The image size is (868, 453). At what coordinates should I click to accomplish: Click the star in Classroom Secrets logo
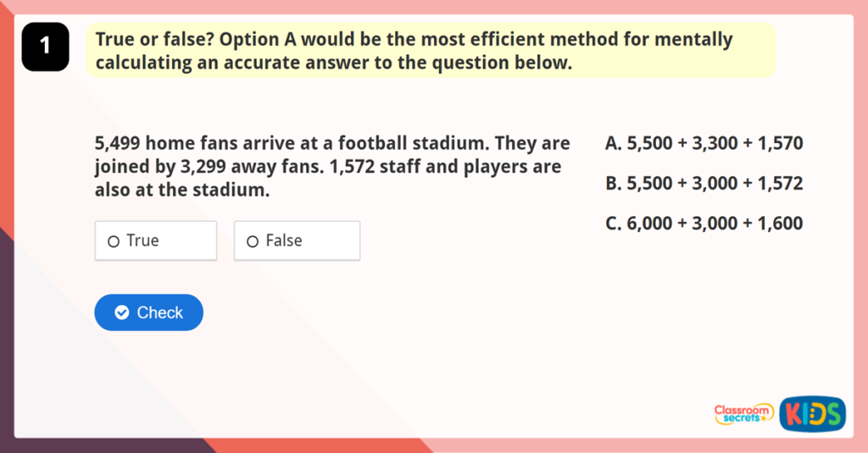[763, 418]
